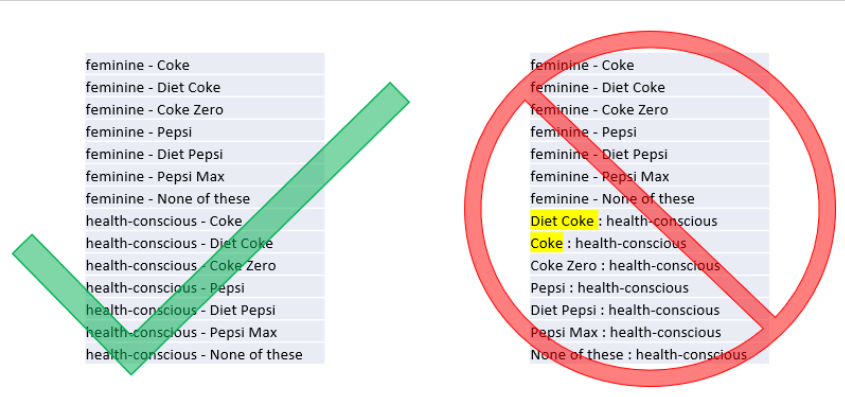
Task: Click 'feminine - Coke' row in left list
Action: click(205, 65)
